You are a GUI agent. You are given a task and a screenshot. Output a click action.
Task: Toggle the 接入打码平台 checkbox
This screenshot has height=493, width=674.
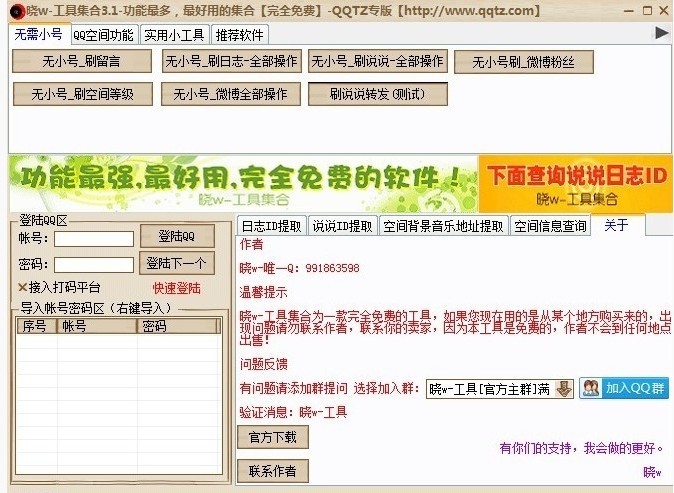(x=23, y=288)
